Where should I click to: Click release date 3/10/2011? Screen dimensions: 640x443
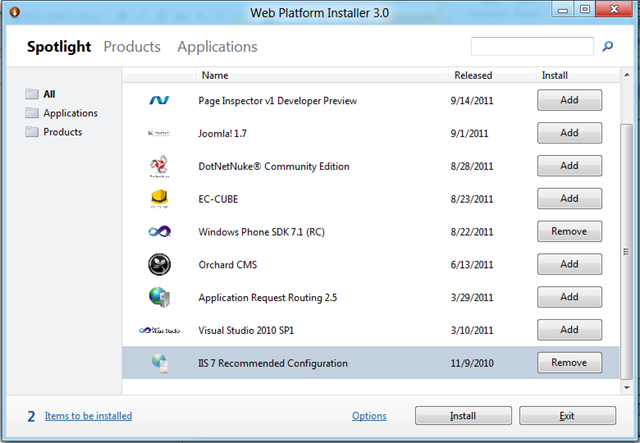(472, 330)
